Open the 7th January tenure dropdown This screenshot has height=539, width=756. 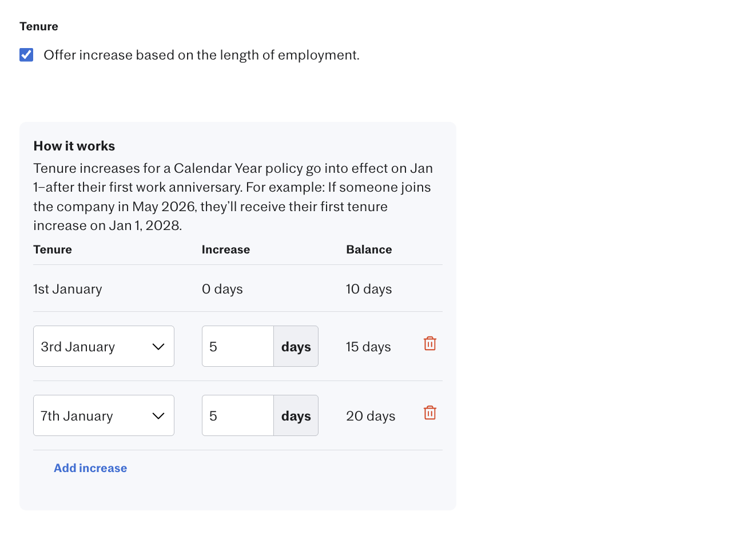tap(104, 415)
